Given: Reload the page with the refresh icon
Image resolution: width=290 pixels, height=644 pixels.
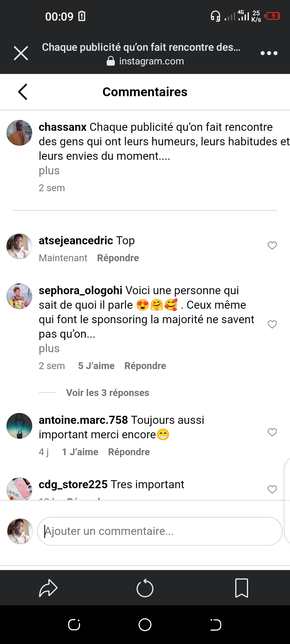Looking at the screenshot, I should (145, 588).
